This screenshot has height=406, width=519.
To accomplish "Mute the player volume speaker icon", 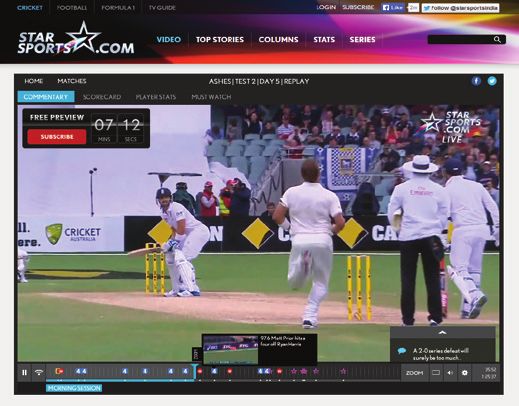I will point(450,373).
